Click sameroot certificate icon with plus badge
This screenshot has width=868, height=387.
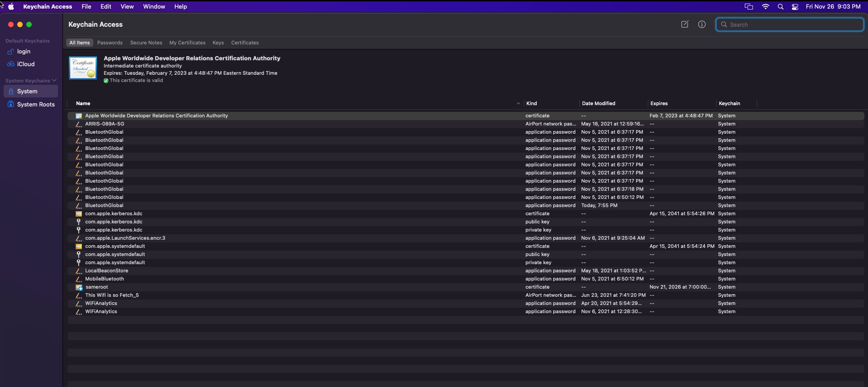point(79,287)
